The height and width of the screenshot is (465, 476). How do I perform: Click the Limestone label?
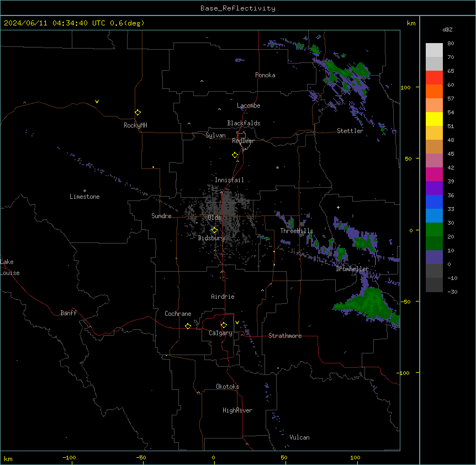click(x=84, y=197)
